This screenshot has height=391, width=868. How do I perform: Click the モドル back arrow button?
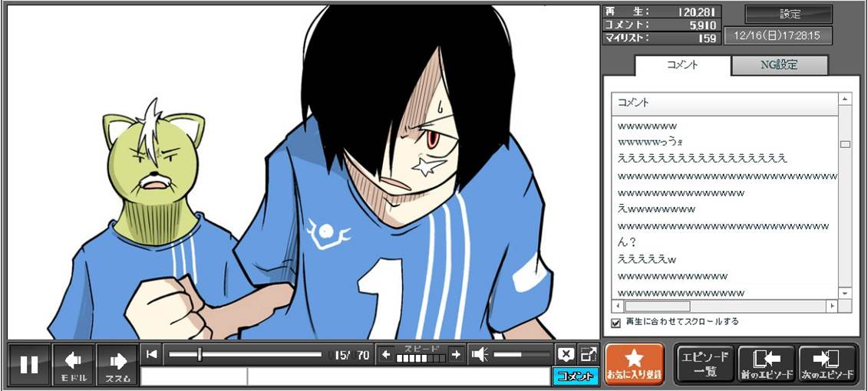(74, 364)
